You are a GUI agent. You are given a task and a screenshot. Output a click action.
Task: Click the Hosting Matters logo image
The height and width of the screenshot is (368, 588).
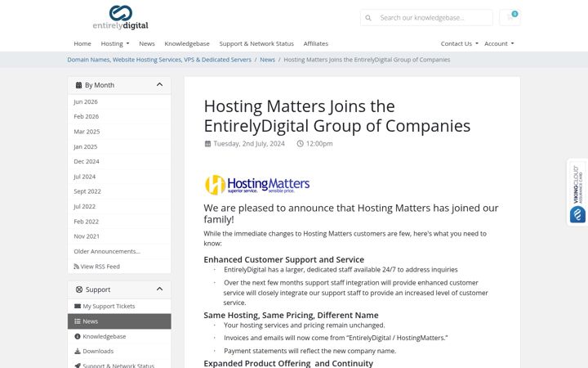tap(257, 185)
